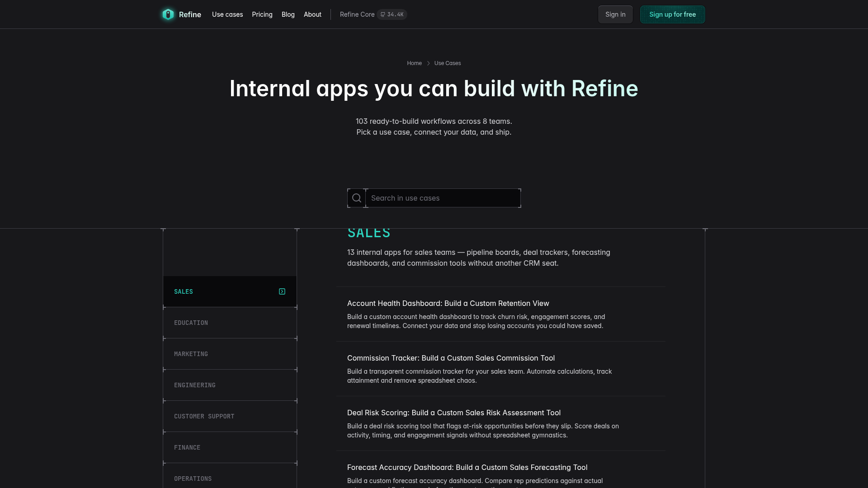
Task: Open Forecast Accuracy Dashboard use case
Action: [x=467, y=467]
